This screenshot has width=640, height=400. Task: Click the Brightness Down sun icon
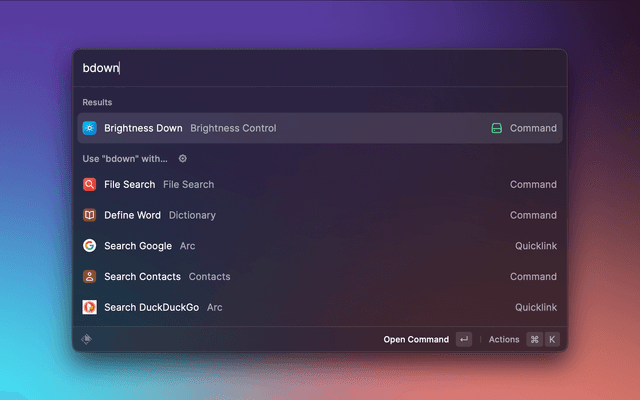pos(90,128)
